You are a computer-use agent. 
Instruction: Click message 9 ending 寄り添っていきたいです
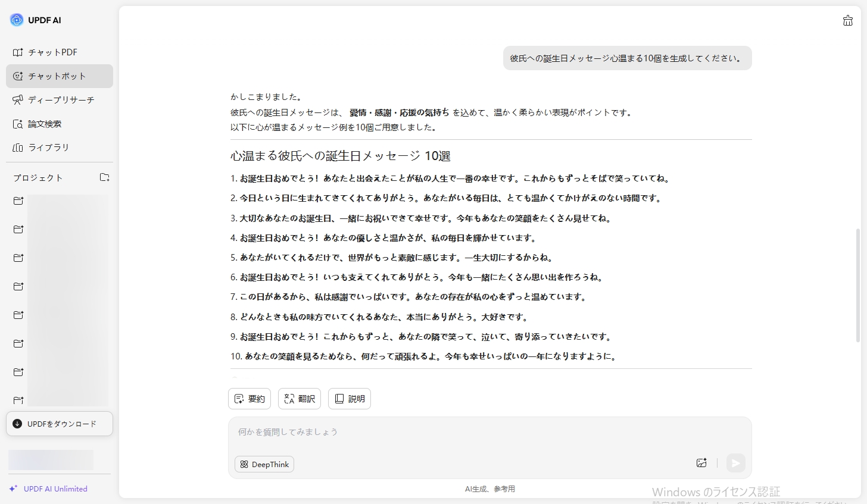click(421, 337)
